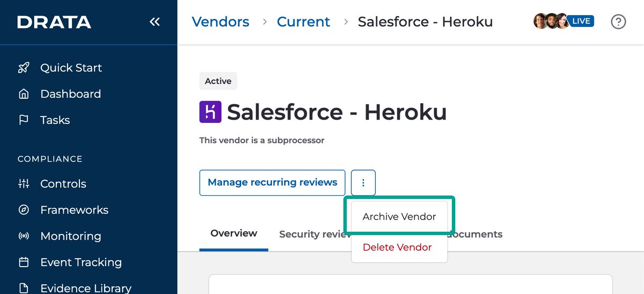The image size is (644, 294).
Task: Switch to the Overview tab
Action: click(x=233, y=233)
